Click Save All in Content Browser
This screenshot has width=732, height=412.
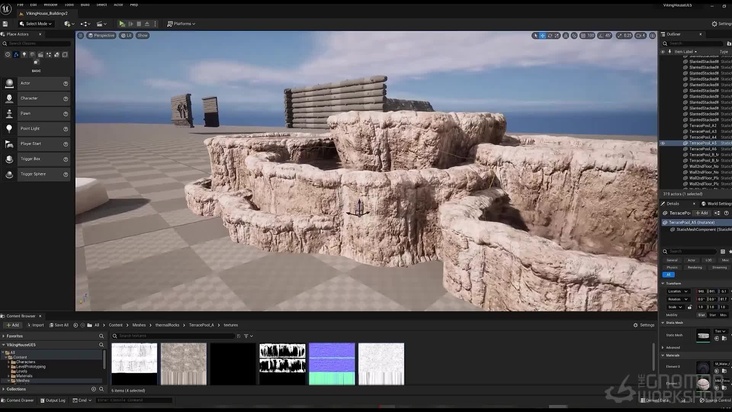click(x=60, y=325)
